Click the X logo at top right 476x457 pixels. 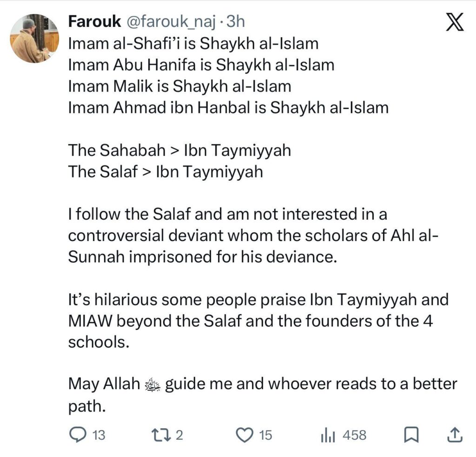(454, 22)
